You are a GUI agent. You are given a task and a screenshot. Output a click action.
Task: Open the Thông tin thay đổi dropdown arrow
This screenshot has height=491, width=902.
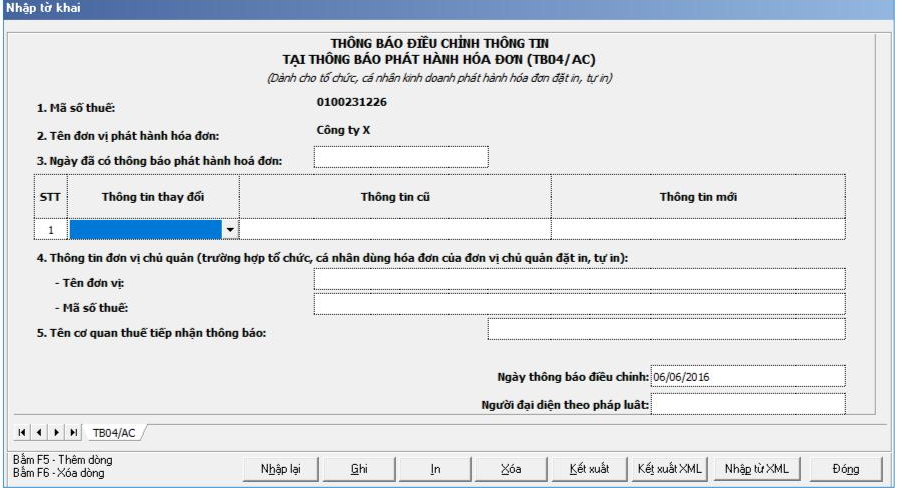[230, 229]
